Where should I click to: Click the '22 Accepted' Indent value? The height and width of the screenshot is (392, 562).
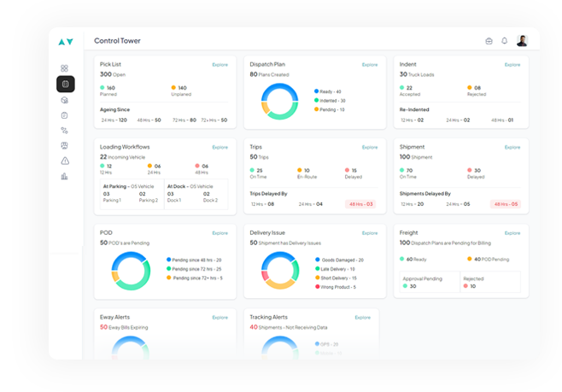pyautogui.click(x=410, y=91)
